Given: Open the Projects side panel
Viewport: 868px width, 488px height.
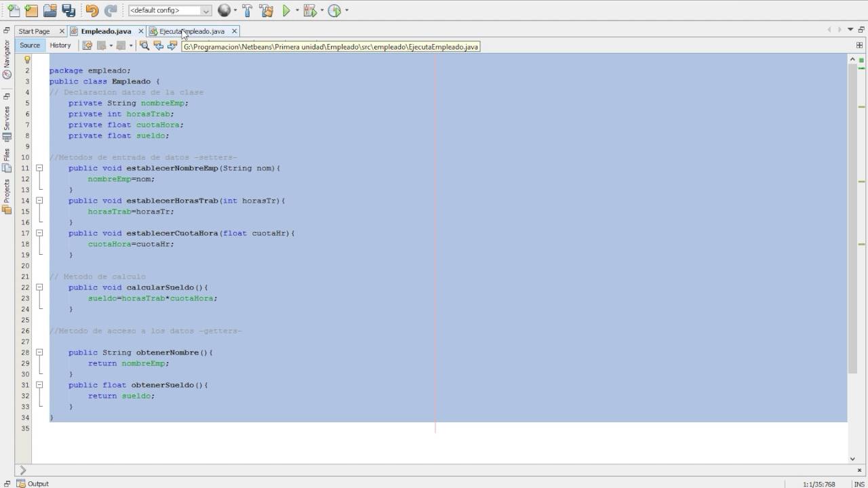Looking at the screenshot, I should [7, 197].
